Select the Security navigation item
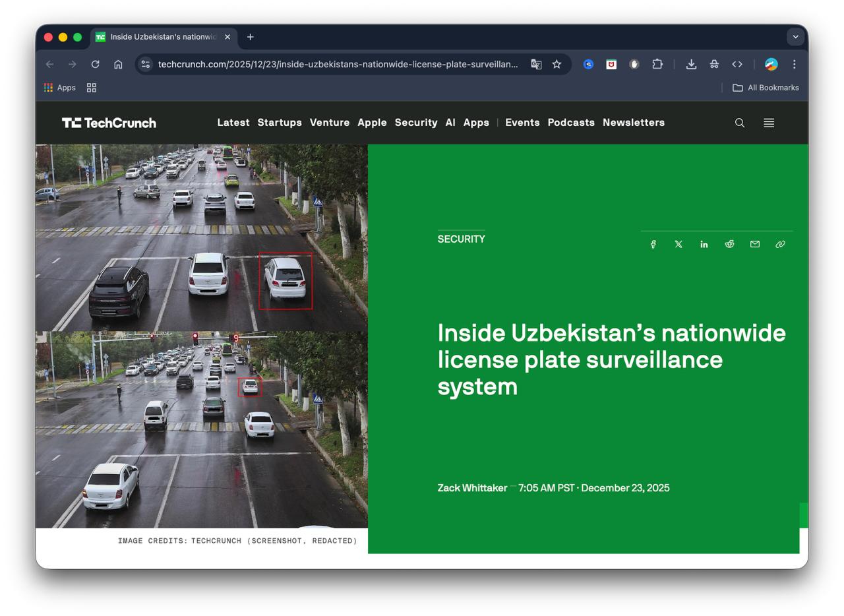 (x=416, y=123)
